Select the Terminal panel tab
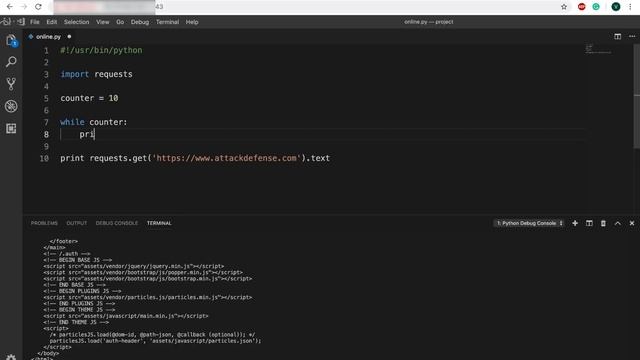The height and width of the screenshot is (360, 640). pyautogui.click(x=159, y=223)
